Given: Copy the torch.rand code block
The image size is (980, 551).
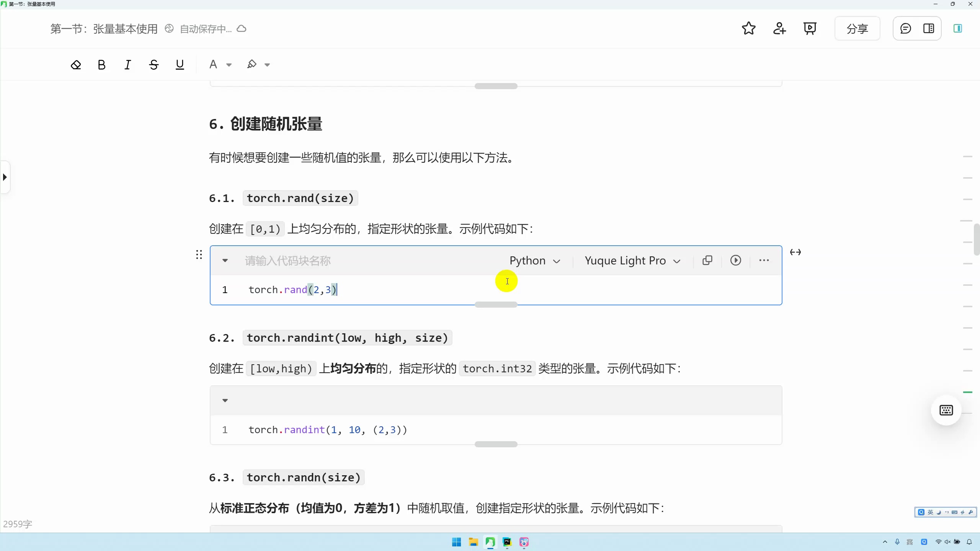Looking at the screenshot, I should (x=707, y=260).
